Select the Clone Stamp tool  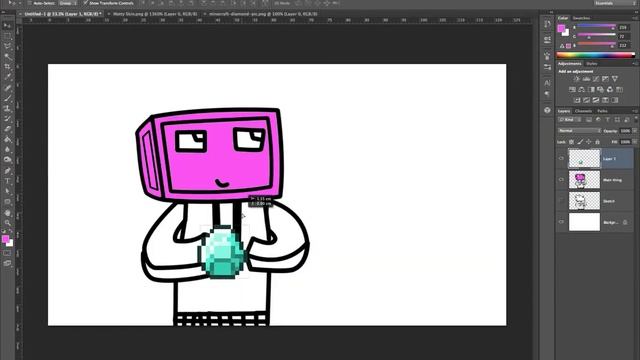(x=7, y=108)
